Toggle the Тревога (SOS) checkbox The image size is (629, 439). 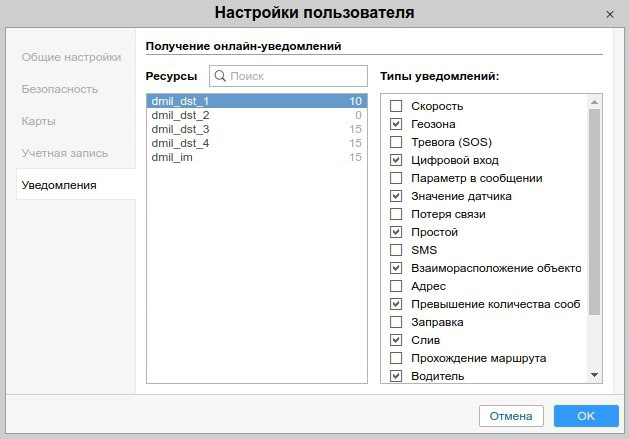(396, 142)
